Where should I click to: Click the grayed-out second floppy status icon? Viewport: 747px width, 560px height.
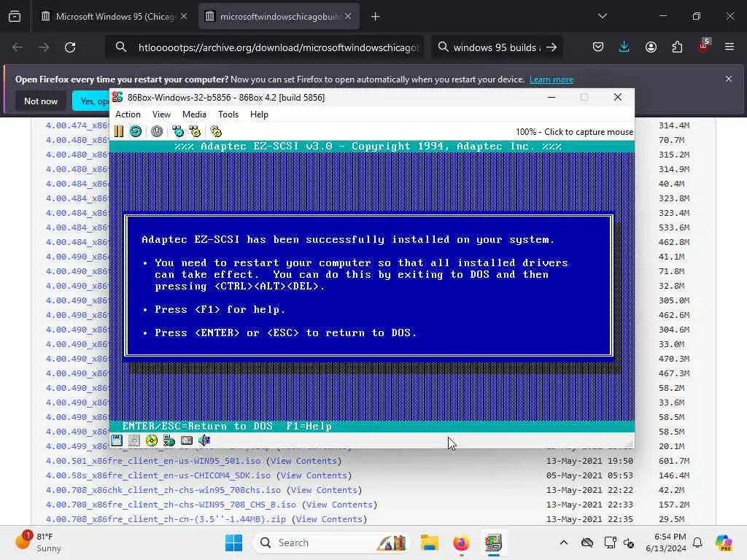[134, 440]
